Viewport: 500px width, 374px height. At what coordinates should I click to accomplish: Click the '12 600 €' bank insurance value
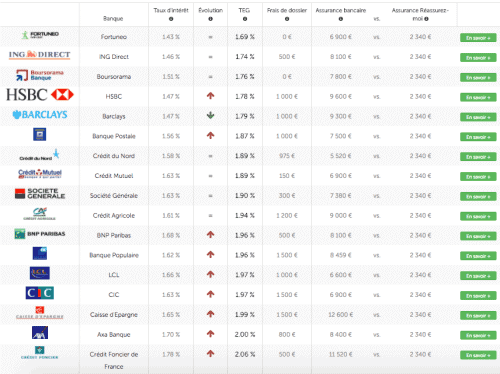(x=341, y=314)
